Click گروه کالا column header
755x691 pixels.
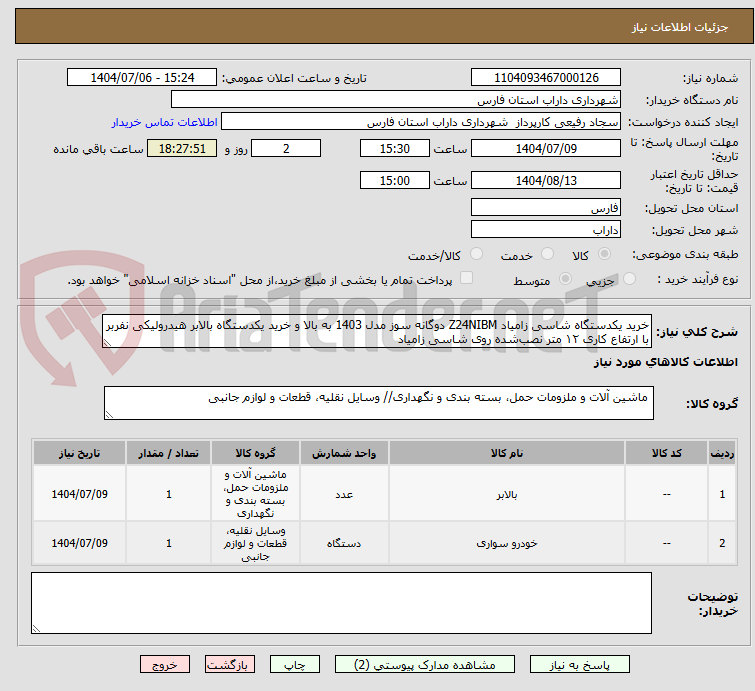click(x=255, y=453)
